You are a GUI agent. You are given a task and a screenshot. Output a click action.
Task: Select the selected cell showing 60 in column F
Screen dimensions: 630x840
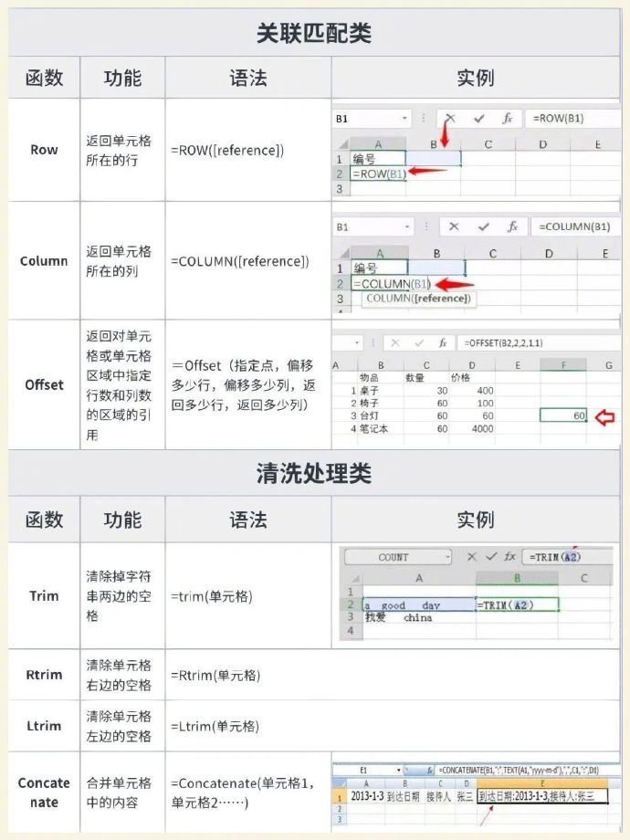563,415
